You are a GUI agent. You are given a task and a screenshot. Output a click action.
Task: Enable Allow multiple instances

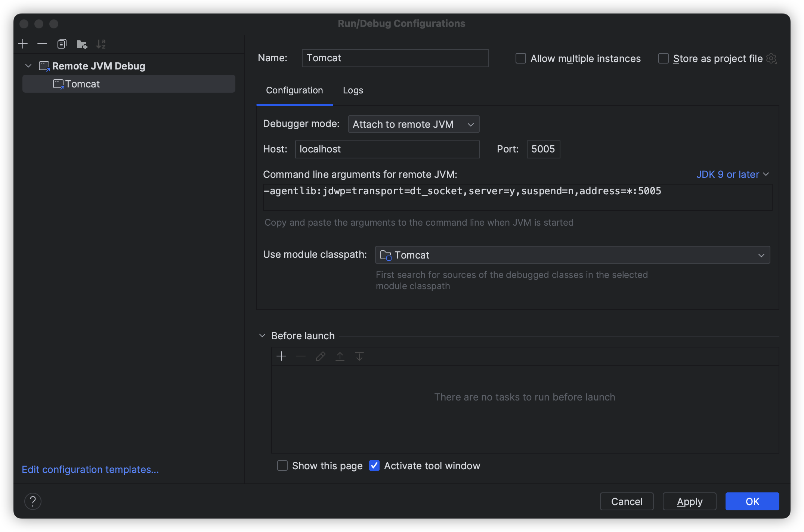pos(521,59)
